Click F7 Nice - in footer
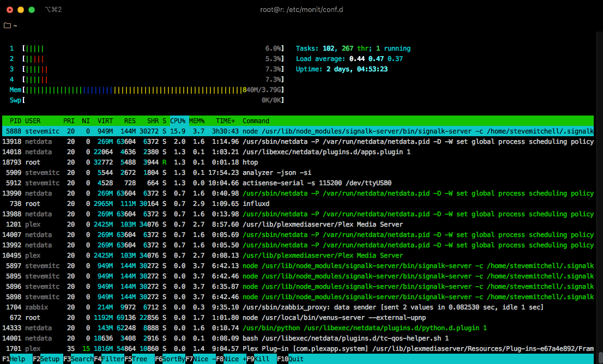Viewport: 603px width, 364px height. click(x=200, y=359)
